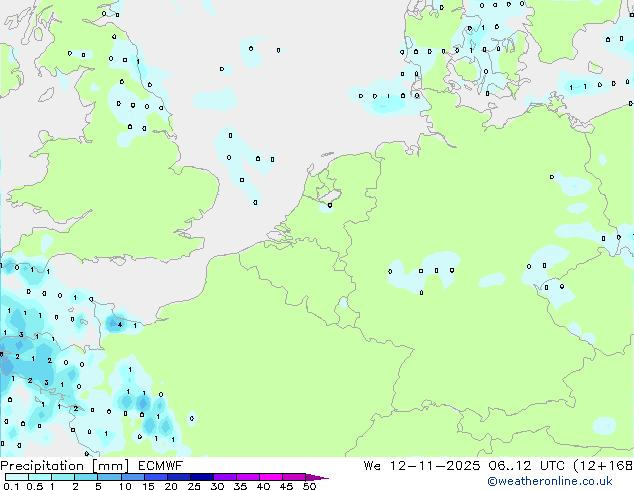Select the 45–50 mm legend color swatch
This screenshot has width=634, height=490.
[x=294, y=477]
